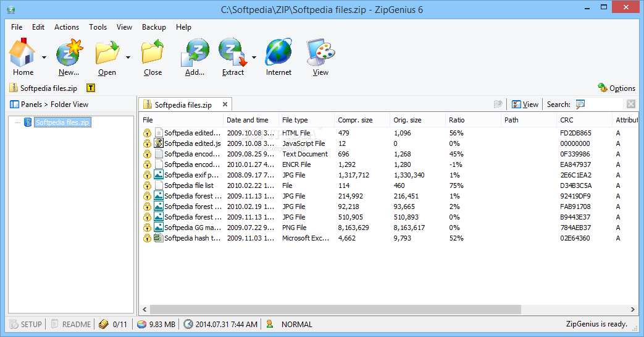Image resolution: width=644 pixels, height=337 pixels.
Task: Open the Actions menu
Action: click(67, 27)
